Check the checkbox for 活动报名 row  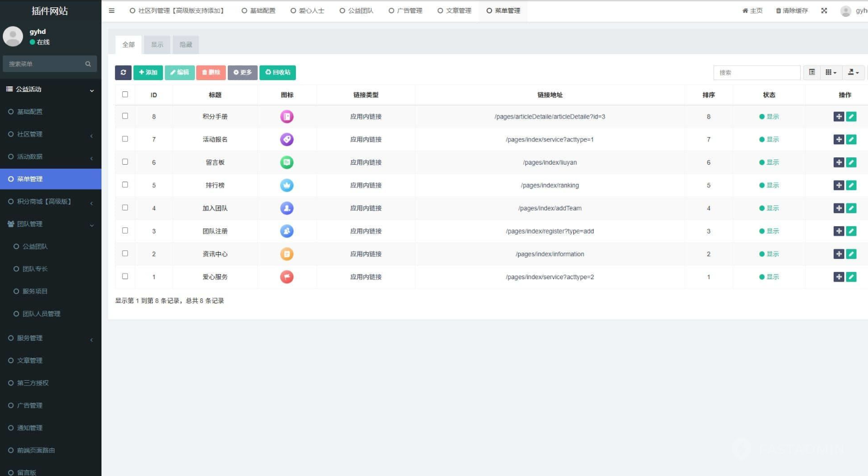pyautogui.click(x=125, y=139)
